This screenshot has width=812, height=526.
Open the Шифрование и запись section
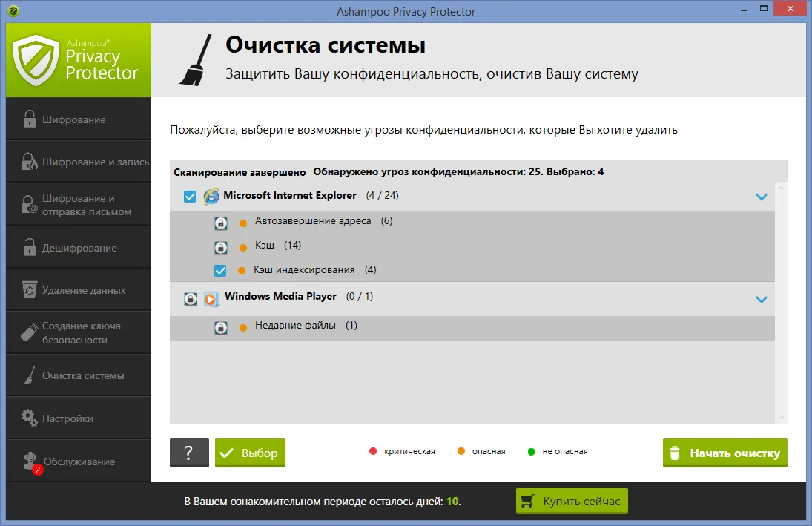click(79, 162)
